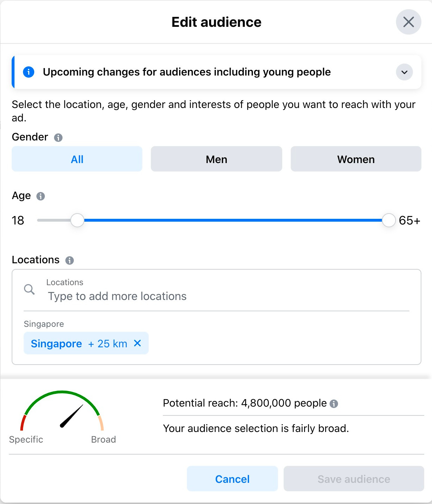The image size is (432, 504).
Task: Select Women gender option
Action: [356, 159]
